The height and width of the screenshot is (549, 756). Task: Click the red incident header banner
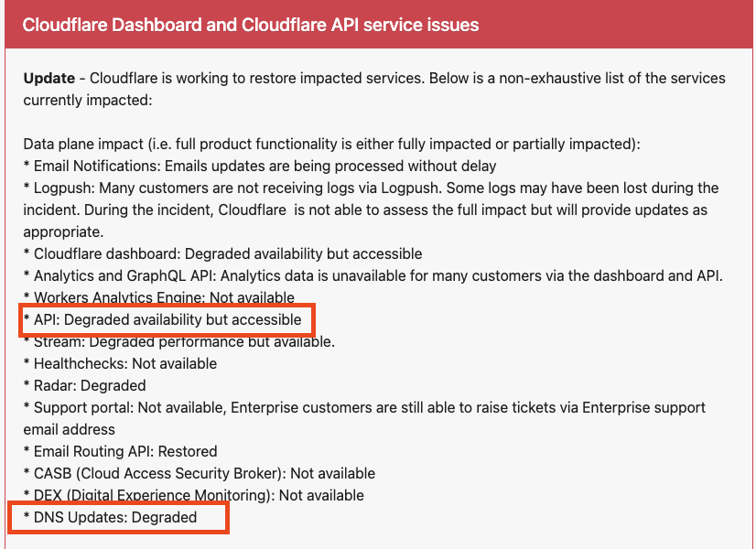379,24
